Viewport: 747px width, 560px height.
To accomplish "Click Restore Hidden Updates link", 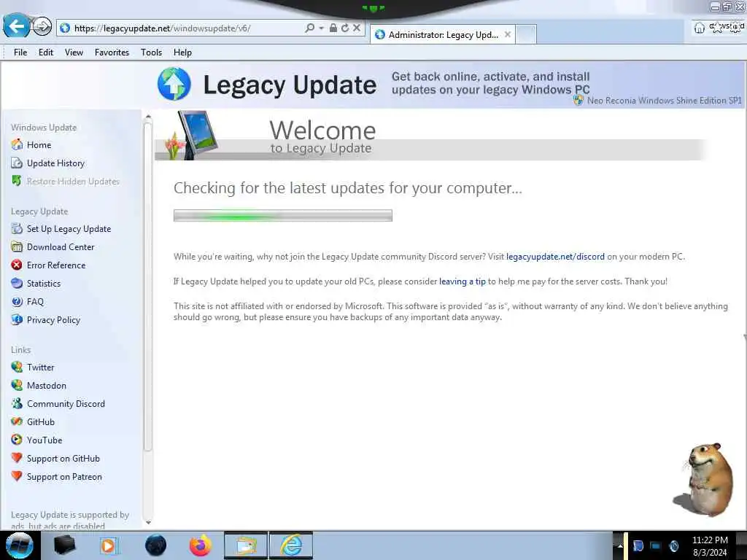I will pos(74,182).
